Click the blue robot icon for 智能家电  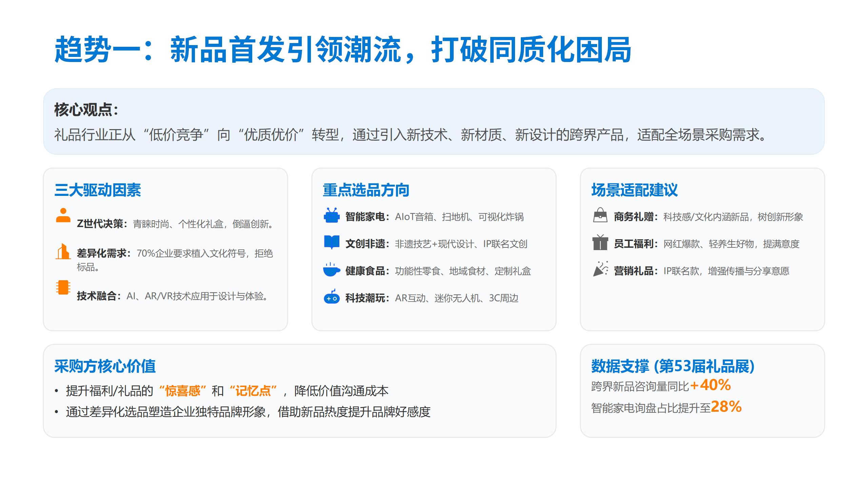pos(331,216)
